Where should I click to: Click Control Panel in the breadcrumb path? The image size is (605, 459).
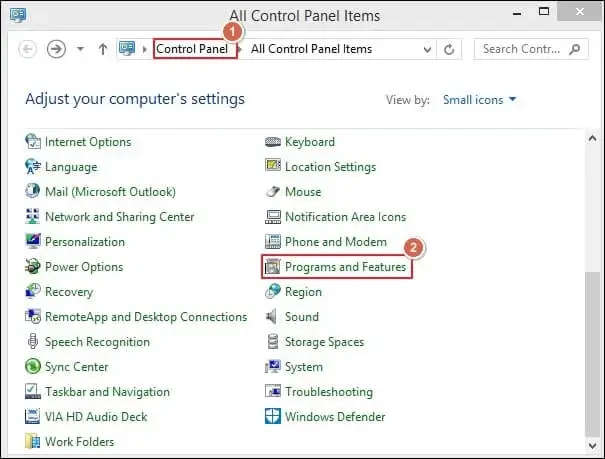[x=194, y=49]
